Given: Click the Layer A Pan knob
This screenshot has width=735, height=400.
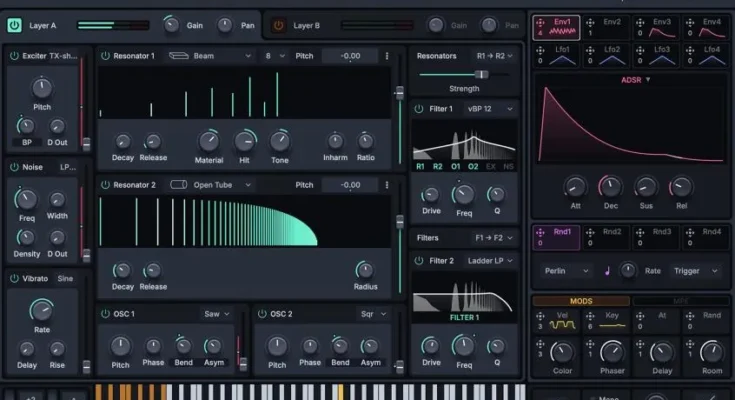Looking at the screenshot, I should (225, 25).
